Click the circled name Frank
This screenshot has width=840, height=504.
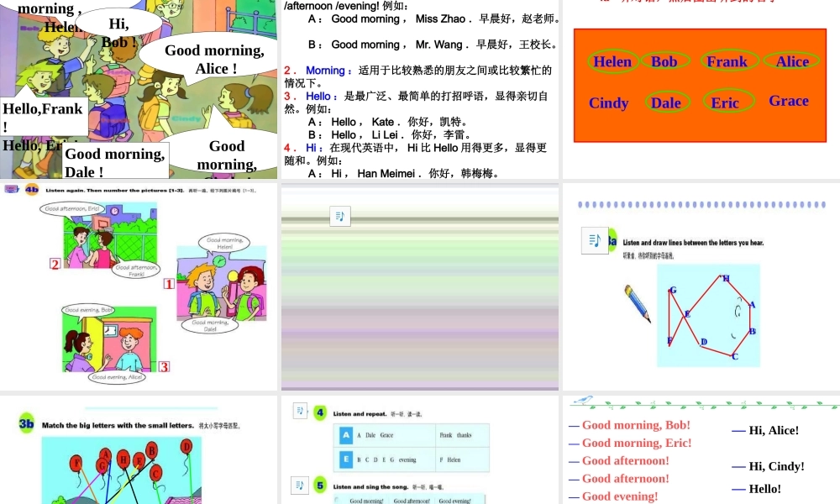(727, 61)
